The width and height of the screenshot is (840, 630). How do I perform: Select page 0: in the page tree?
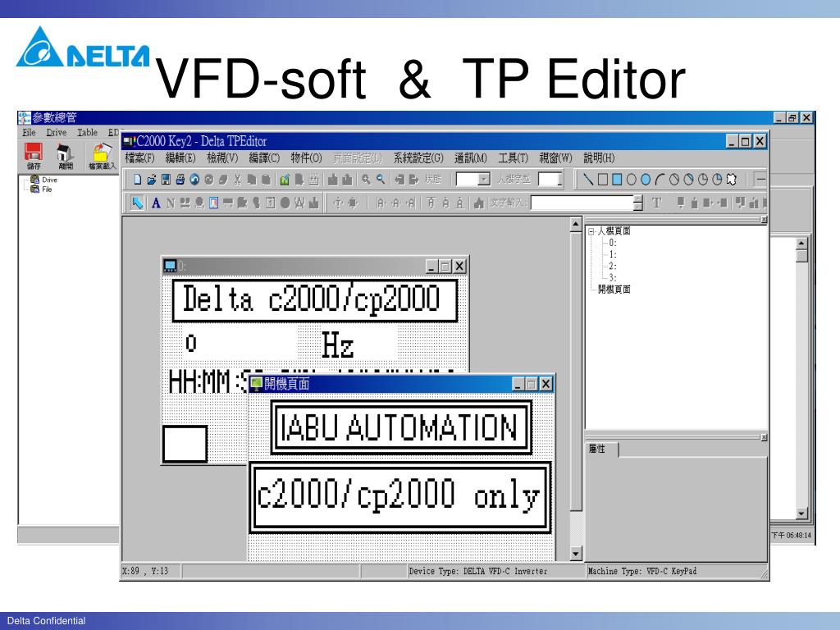[x=613, y=243]
